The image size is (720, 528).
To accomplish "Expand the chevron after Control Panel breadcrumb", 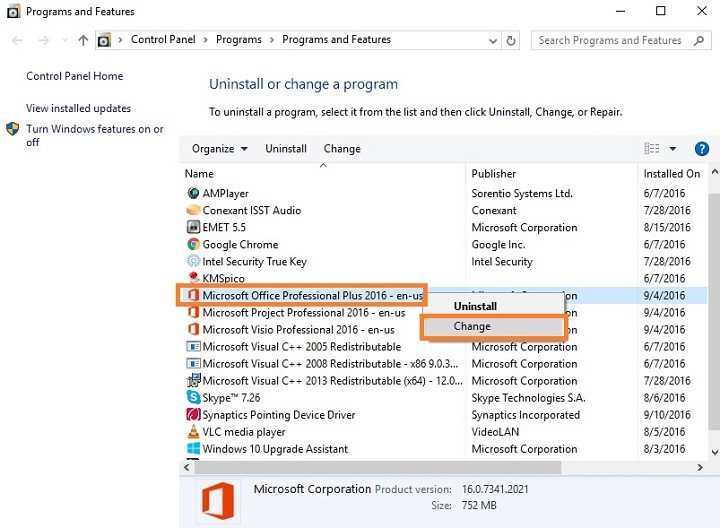I will click(x=205, y=40).
